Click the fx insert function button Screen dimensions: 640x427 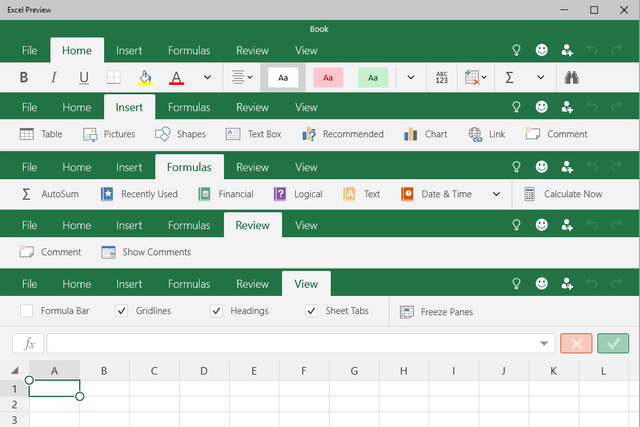pos(28,343)
